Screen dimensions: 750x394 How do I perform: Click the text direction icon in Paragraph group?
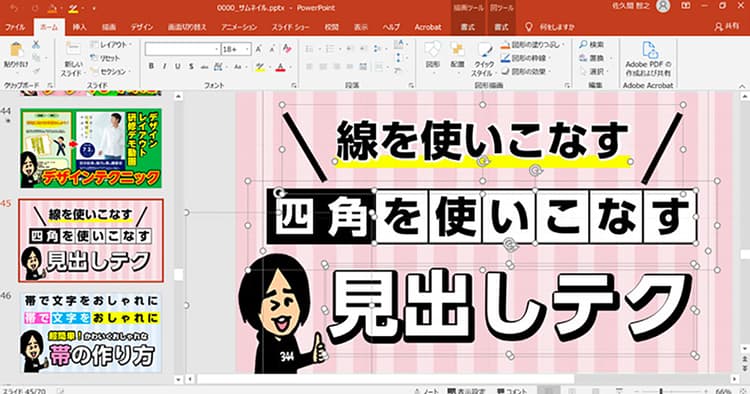[x=398, y=45]
